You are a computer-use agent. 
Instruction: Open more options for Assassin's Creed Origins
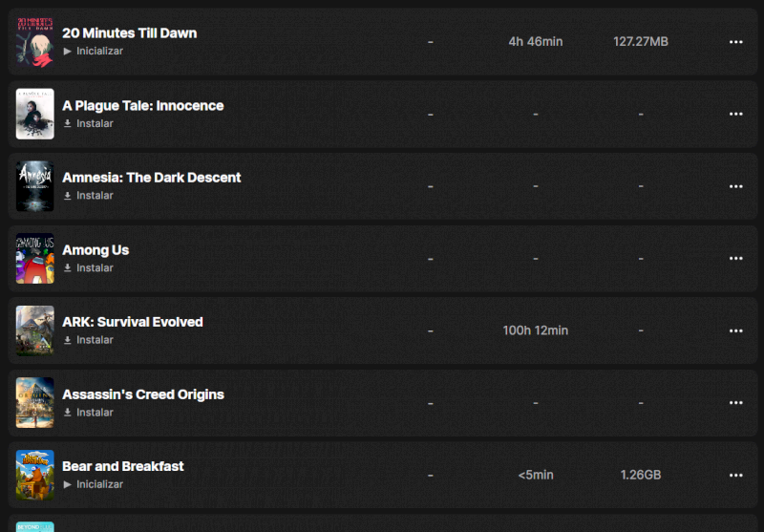coord(735,403)
